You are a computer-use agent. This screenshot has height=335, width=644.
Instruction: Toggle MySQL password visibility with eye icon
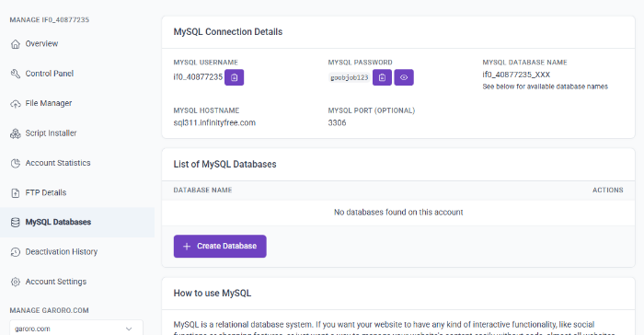pyautogui.click(x=404, y=77)
